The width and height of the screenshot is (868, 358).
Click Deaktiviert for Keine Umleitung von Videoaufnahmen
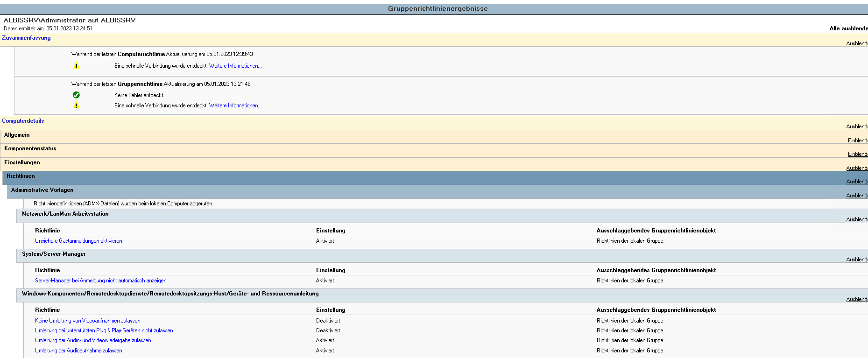point(328,321)
